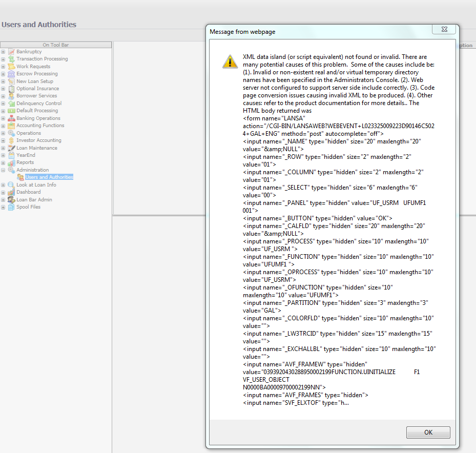Click the yellow warning icon in dialog

(230, 61)
